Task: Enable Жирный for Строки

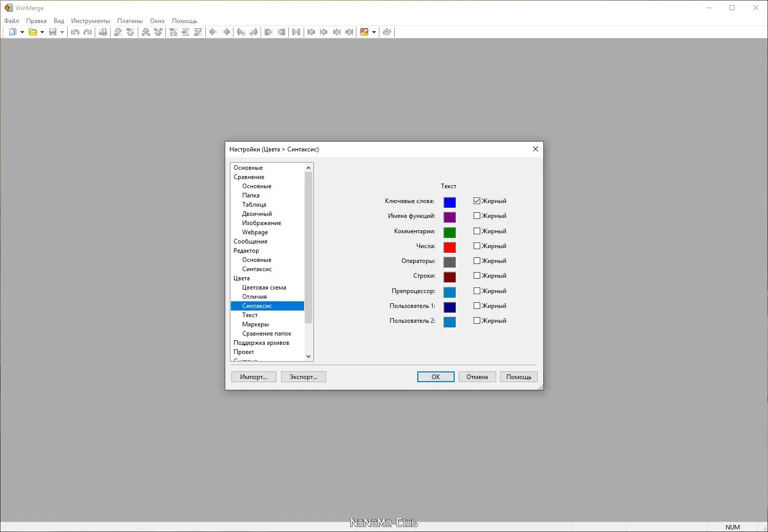Action: [x=477, y=276]
